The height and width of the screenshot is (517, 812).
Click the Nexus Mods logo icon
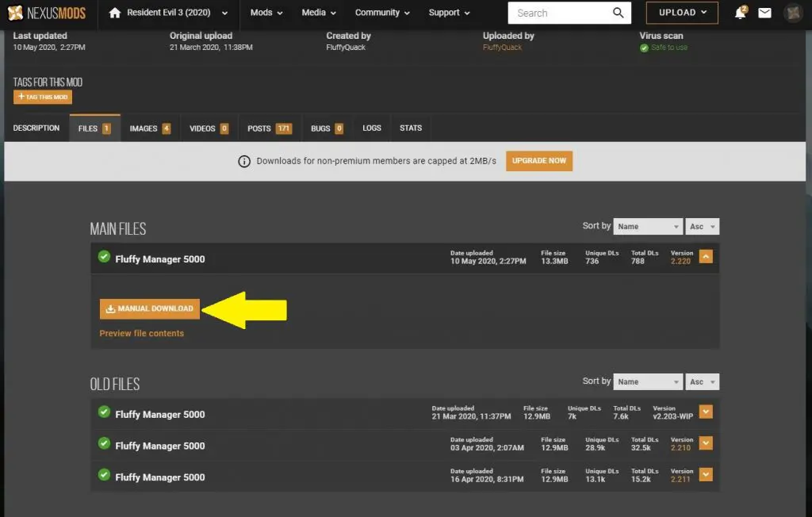(x=15, y=13)
